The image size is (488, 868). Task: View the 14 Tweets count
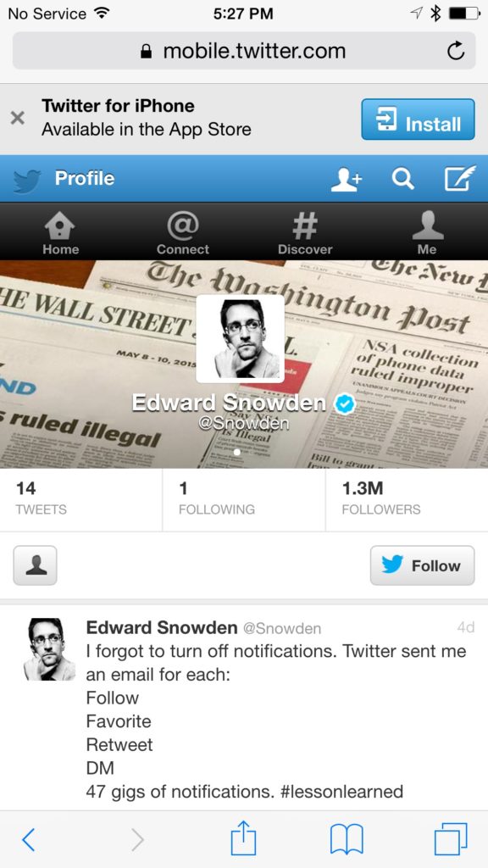tap(80, 498)
